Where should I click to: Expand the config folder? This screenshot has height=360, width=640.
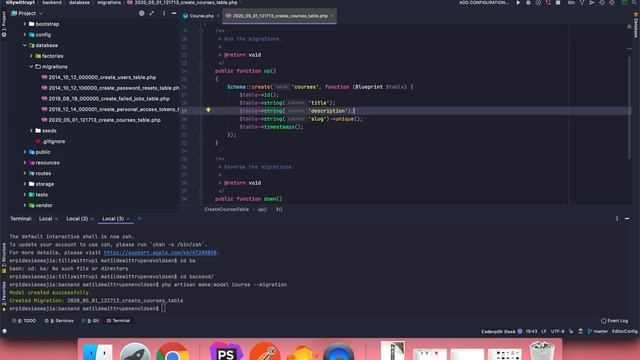point(25,35)
